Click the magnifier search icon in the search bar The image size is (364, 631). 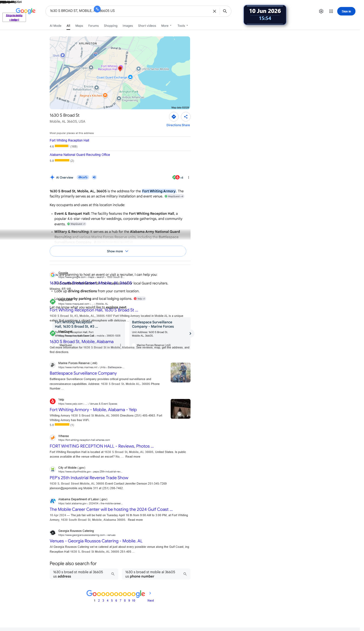[225, 11]
